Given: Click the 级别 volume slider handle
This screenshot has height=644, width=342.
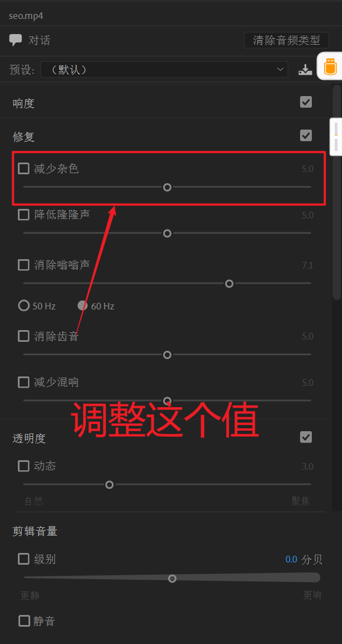Looking at the screenshot, I should point(172,578).
